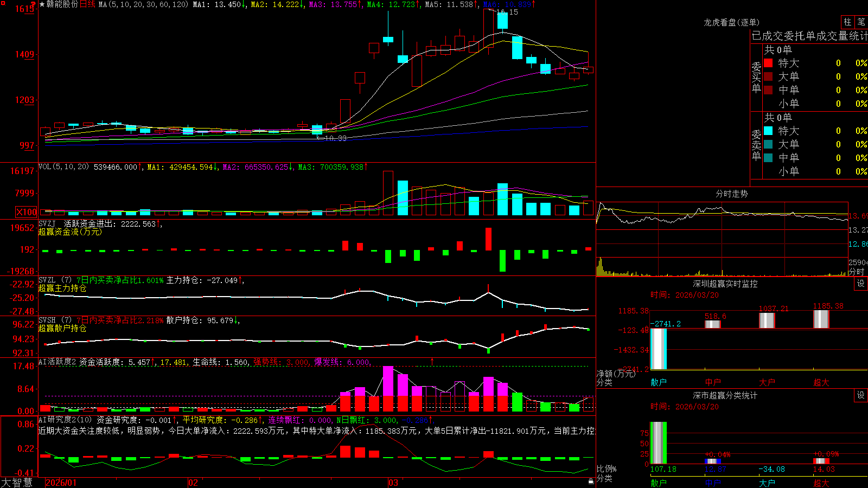Viewport: 868px width, 488px height.
Task: Click the 委买单 section label
Action: 756,78
